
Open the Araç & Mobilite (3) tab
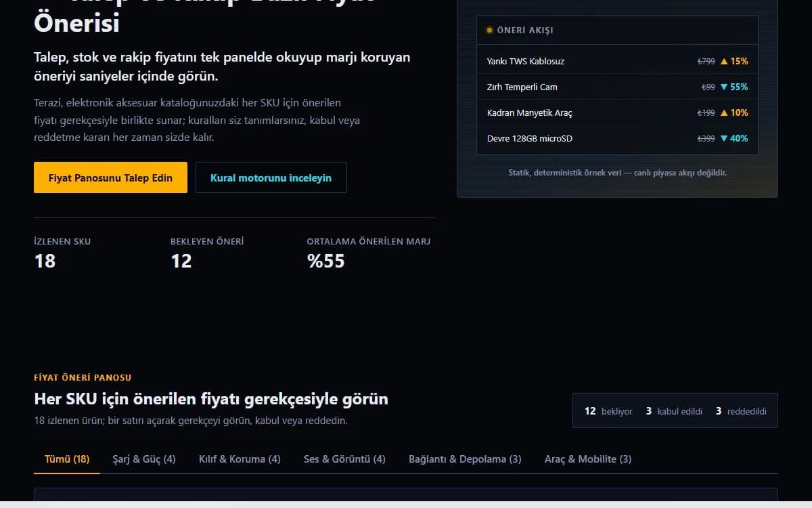point(588,459)
